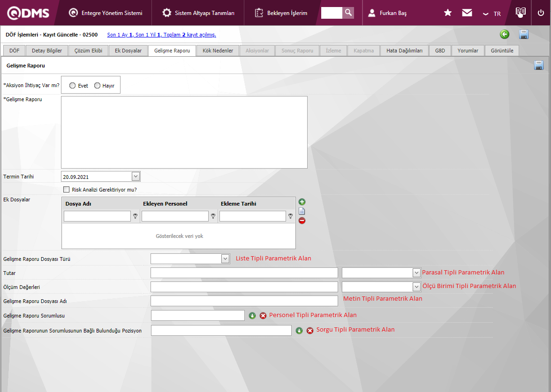Click the Gelişme Raporu text area
551x392 pixels.
184,132
